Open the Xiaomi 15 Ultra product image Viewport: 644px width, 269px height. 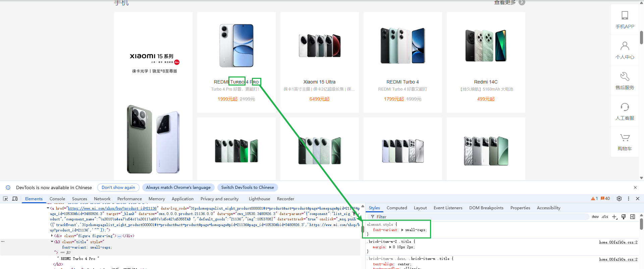point(319,46)
